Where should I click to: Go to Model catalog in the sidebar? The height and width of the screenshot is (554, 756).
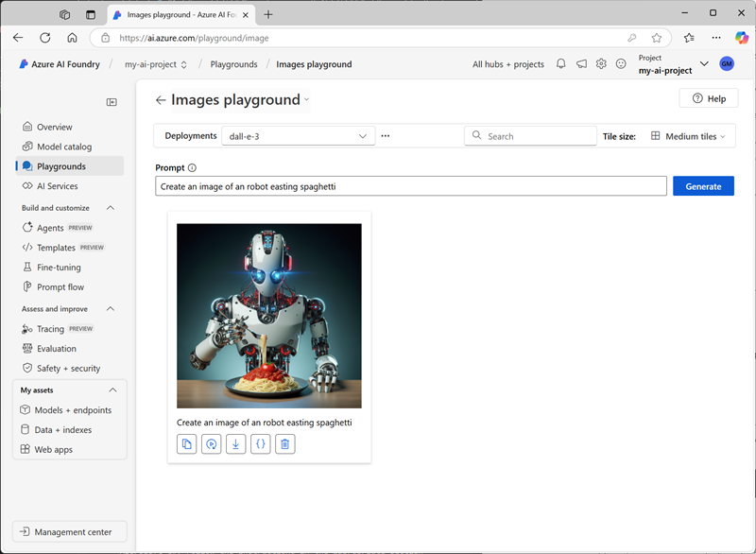[x=64, y=147]
